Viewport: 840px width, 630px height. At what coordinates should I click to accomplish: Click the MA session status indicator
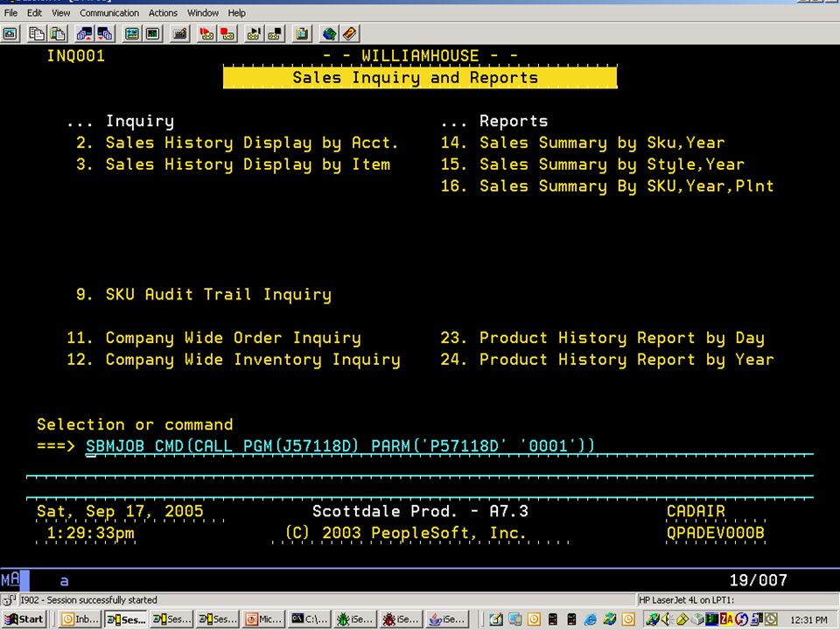tap(10, 579)
